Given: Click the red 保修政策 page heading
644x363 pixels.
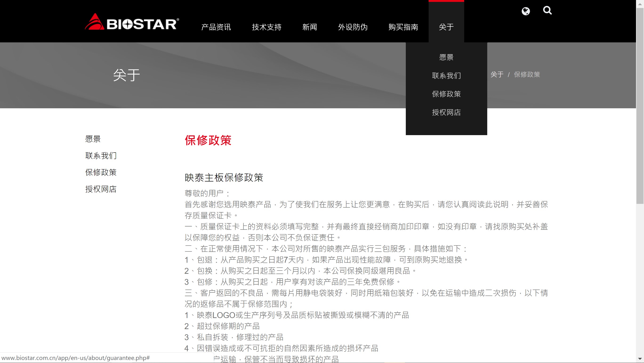Looking at the screenshot, I should point(208,140).
